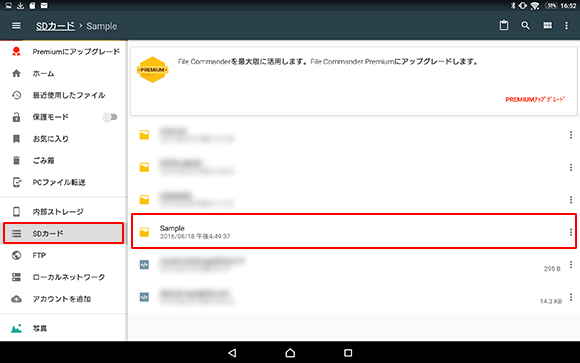This screenshot has width=580, height=363.
Task: Open ごみ箱 trash
Action: (x=64, y=161)
